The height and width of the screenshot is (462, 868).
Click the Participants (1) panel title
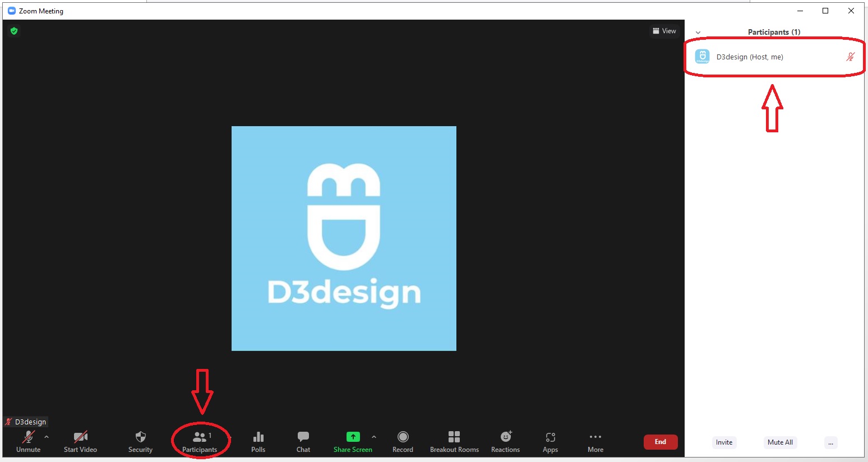(x=774, y=32)
